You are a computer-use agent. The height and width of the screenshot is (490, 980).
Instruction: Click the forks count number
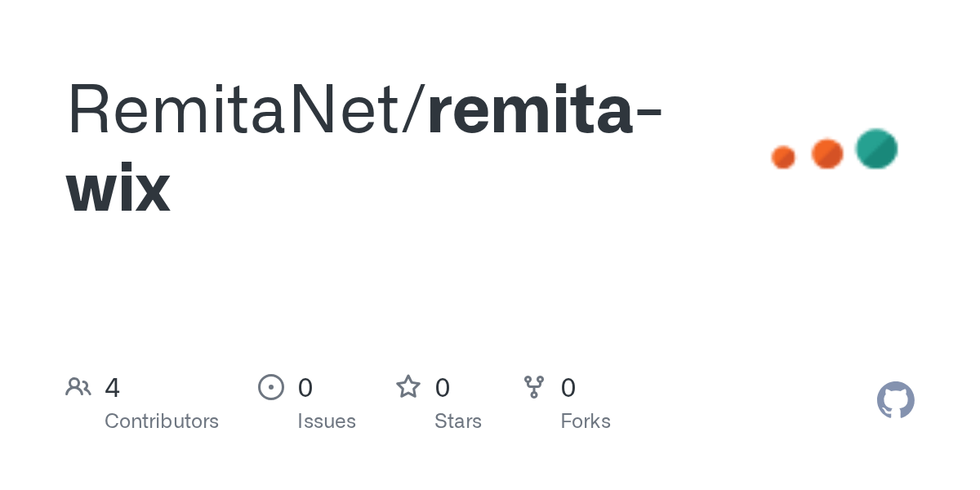pyautogui.click(x=568, y=387)
